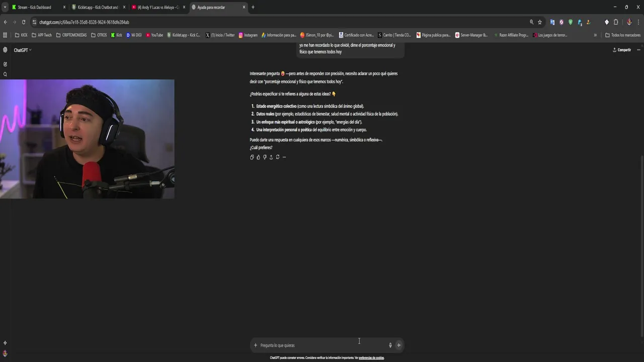Open the Chrome profile avatar
The width and height of the screenshot is (644, 362).
point(629,22)
